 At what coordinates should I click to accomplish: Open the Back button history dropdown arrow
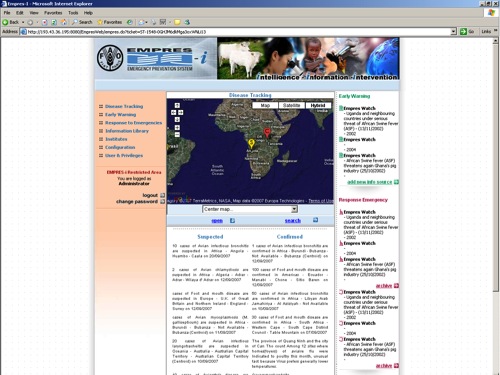23,22
